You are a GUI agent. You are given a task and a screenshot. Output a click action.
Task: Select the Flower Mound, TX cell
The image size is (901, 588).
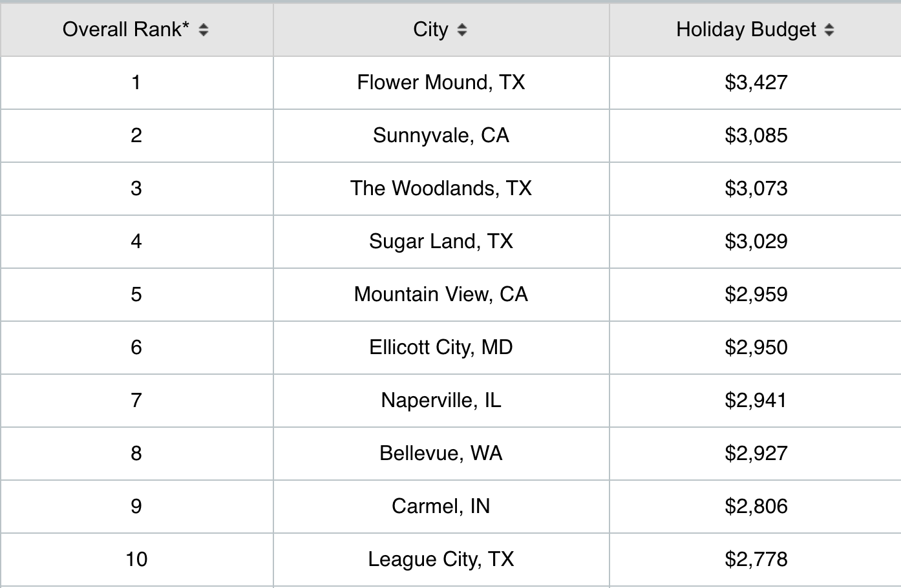coord(441,83)
